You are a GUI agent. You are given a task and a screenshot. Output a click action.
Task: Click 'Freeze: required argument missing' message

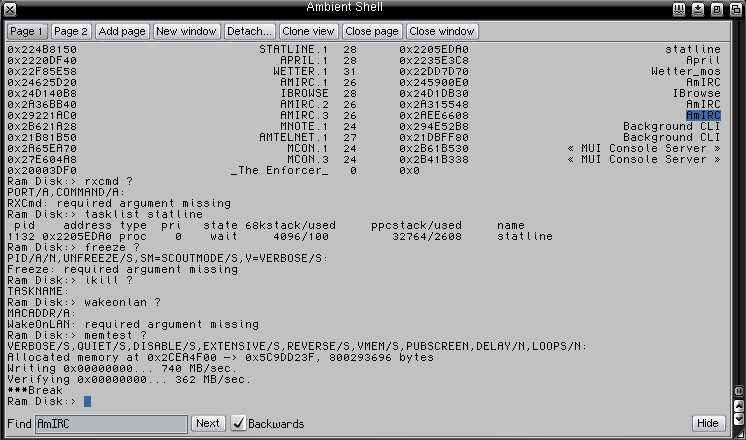(x=122, y=269)
